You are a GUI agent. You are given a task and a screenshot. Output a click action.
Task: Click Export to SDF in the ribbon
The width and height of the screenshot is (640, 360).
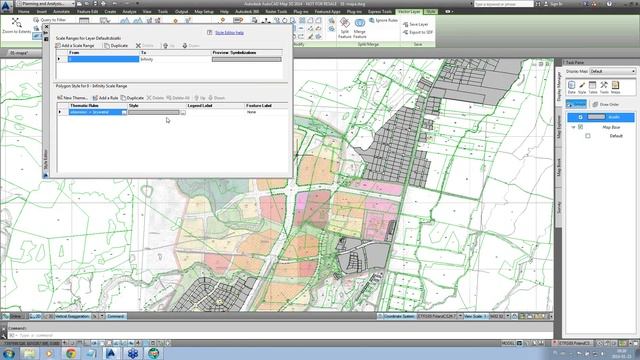click(x=418, y=32)
